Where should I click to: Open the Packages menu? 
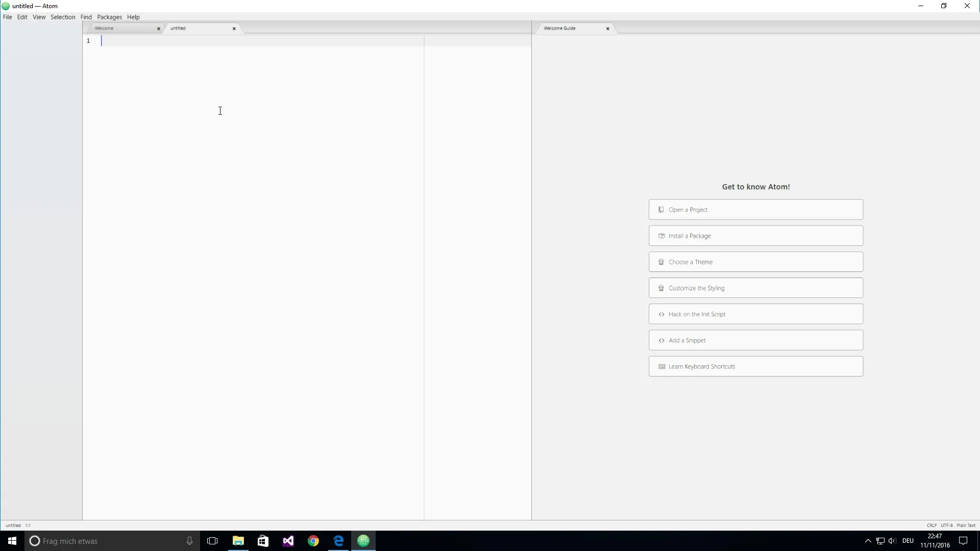pos(110,17)
